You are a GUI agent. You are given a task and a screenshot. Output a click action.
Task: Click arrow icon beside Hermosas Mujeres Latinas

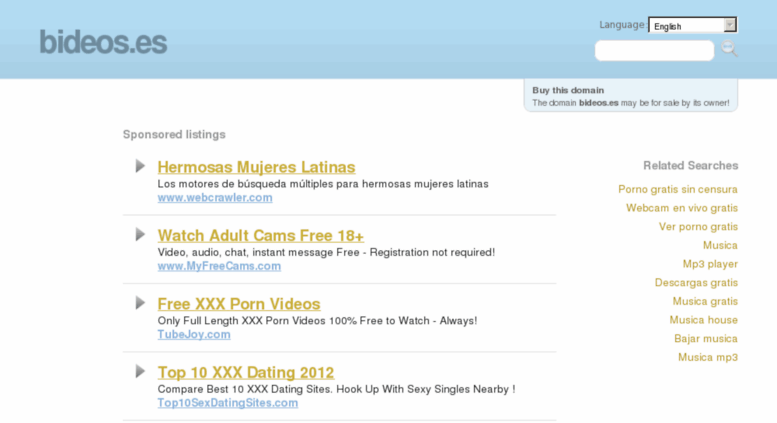tap(140, 166)
